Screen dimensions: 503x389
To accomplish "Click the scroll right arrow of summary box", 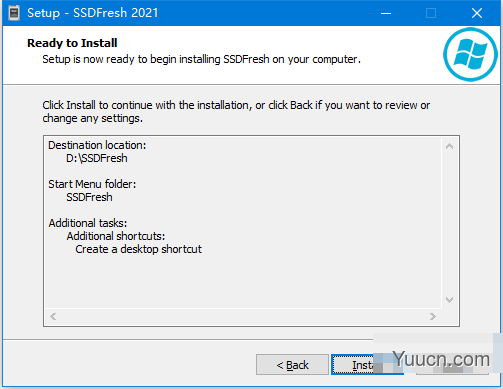I will [x=433, y=316].
